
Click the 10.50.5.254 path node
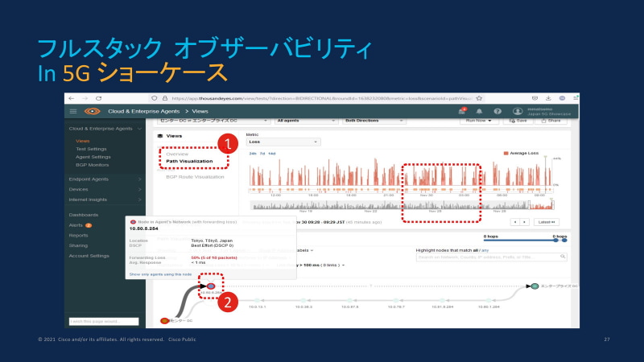[x=211, y=286]
